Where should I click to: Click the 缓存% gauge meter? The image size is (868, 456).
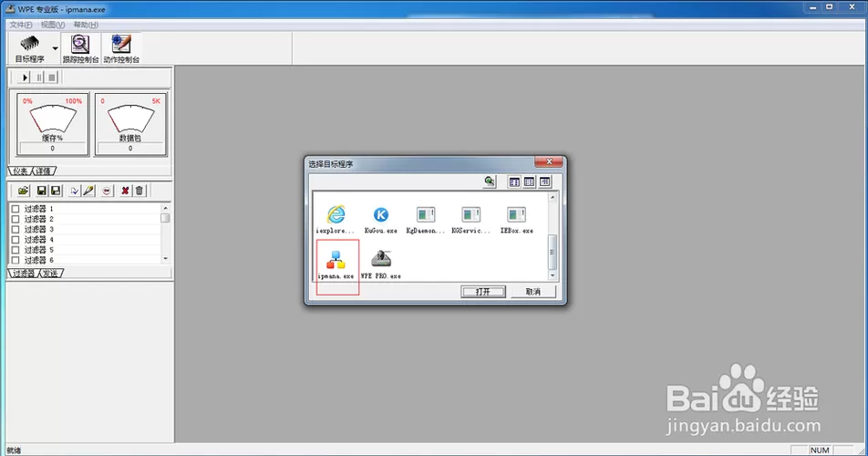(53, 125)
